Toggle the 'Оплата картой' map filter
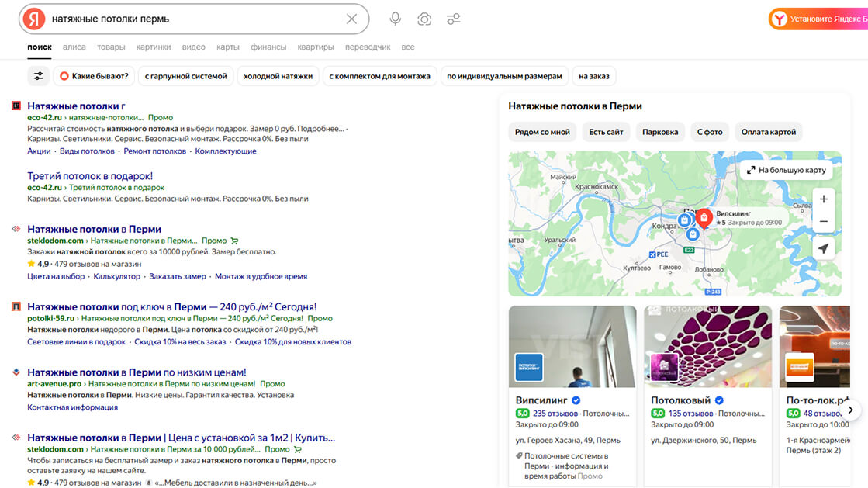Image resolution: width=868 pixels, height=488 pixels. [x=769, y=132]
